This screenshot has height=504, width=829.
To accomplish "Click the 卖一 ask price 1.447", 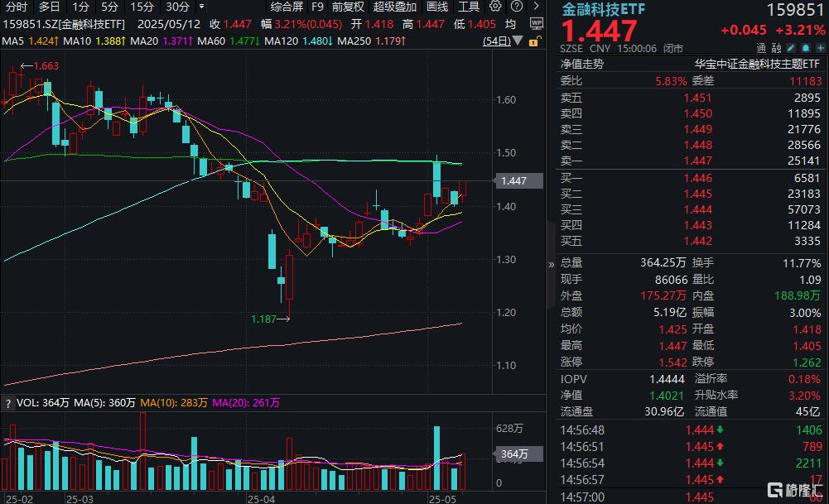I will 697,161.
